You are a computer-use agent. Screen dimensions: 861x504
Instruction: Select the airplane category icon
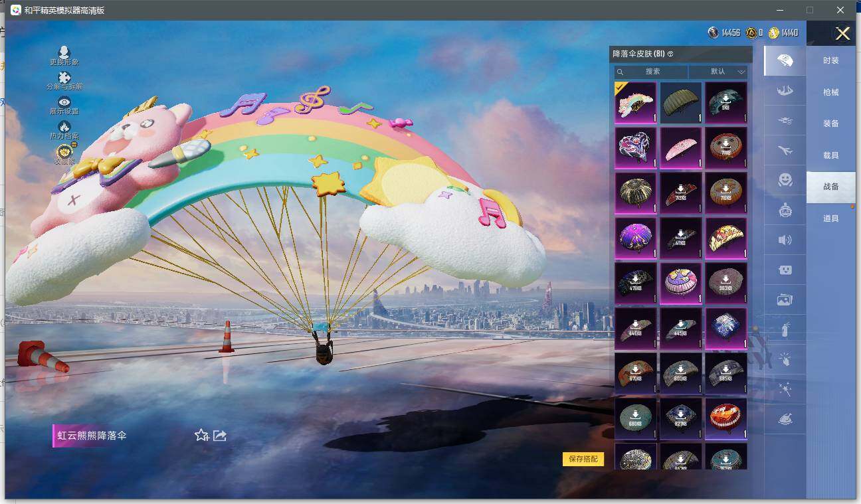click(x=785, y=151)
